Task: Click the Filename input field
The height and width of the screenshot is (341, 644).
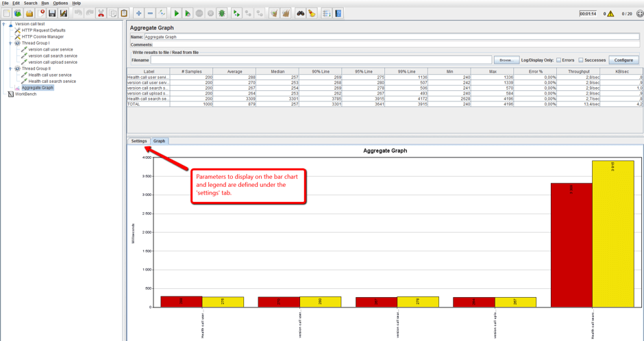Action: [x=321, y=60]
